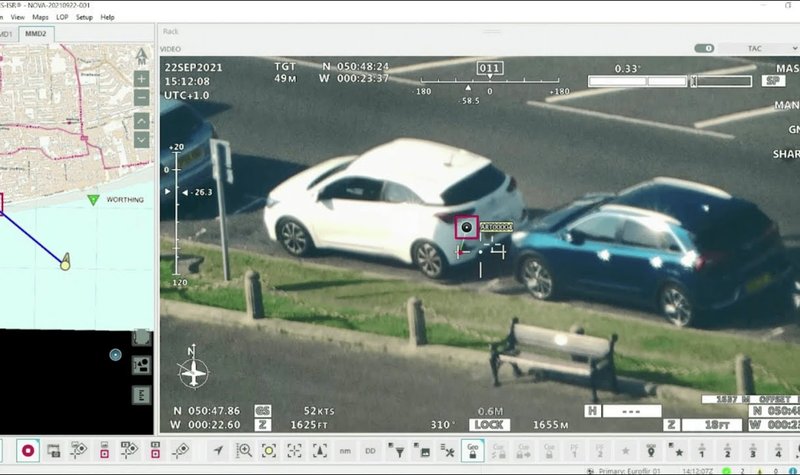The width and height of the screenshot is (800, 475).
Task: Click the red record button in toolbar
Action: point(28,451)
